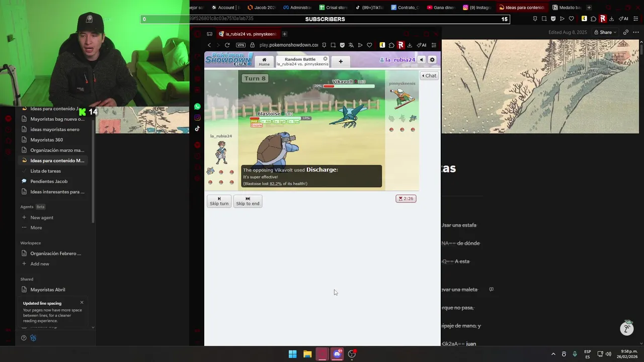Click the play.pokemonshowdown.com address field
The height and width of the screenshot is (362, 644).
click(x=288, y=45)
